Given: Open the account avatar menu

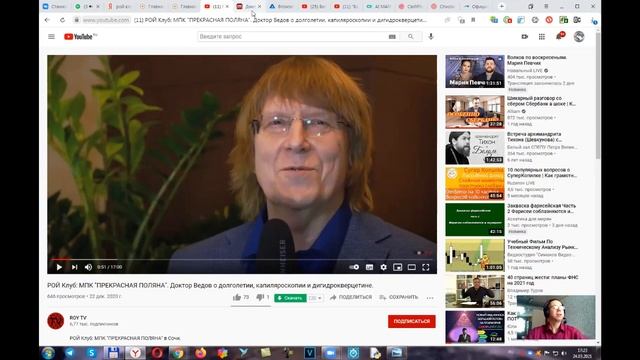Looking at the screenshot, I should point(579,37).
